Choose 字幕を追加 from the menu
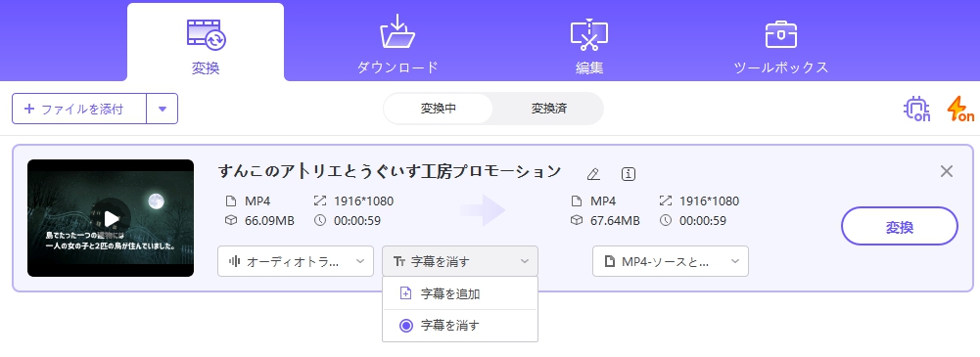 [460, 293]
